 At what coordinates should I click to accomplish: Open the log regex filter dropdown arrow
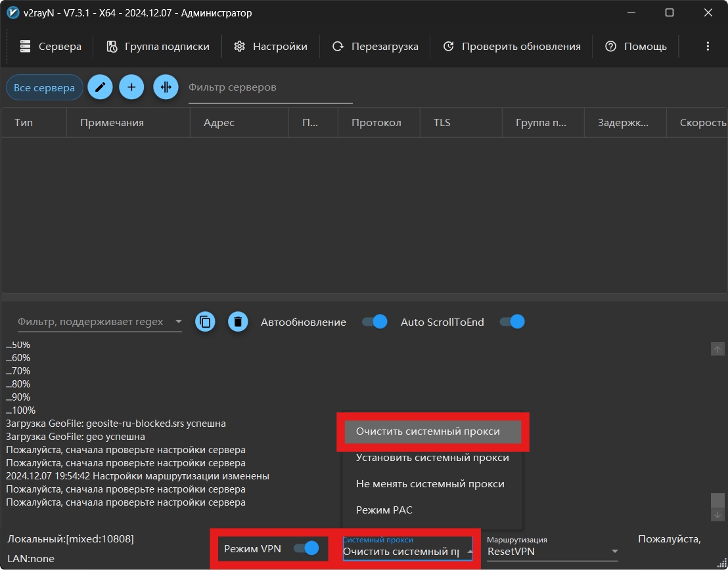coord(178,322)
